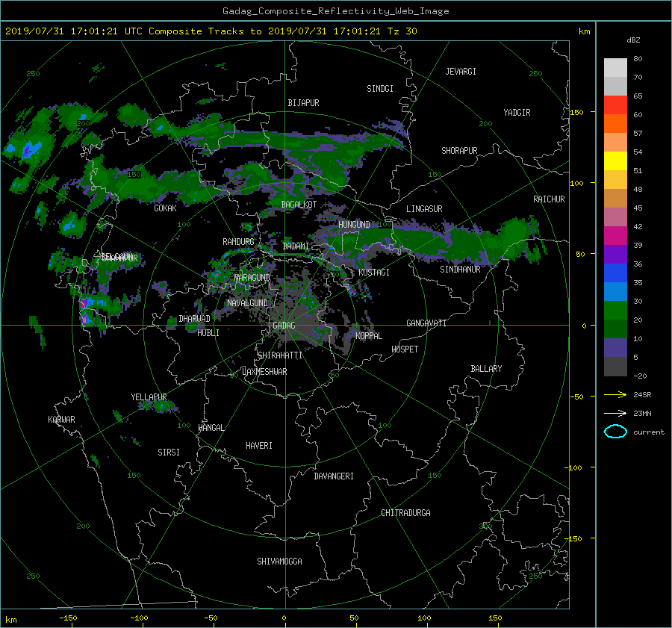
Task: Click the KARWAR city label
Action: pyautogui.click(x=61, y=419)
